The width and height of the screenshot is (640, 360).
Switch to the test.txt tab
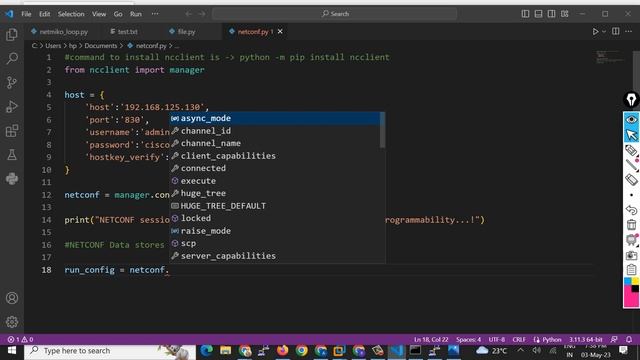tap(124, 31)
